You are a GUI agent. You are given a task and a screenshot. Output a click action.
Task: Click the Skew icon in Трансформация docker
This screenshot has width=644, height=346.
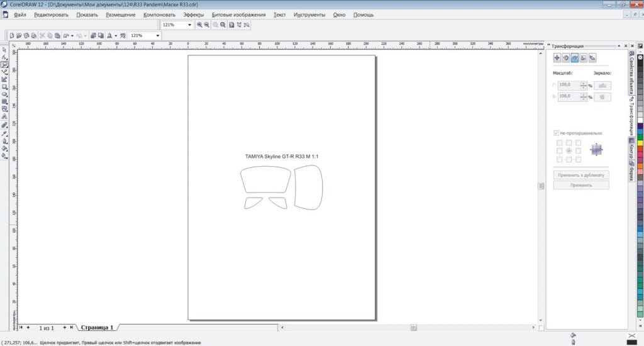(x=592, y=58)
